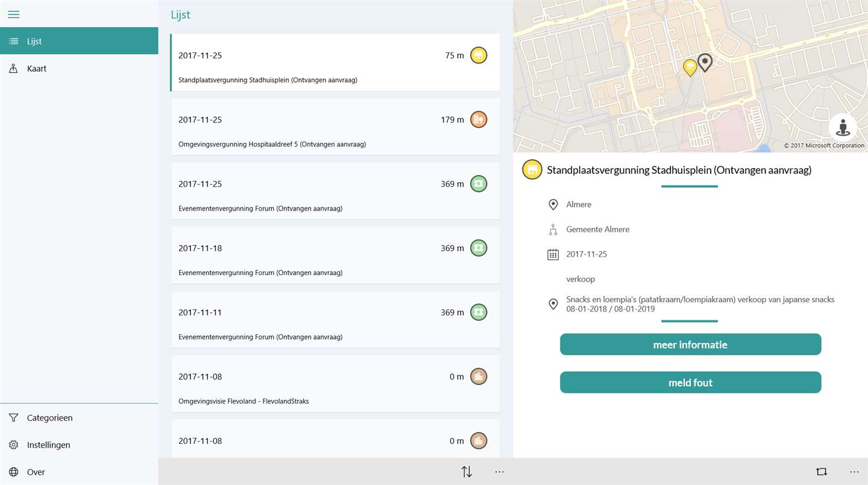The height and width of the screenshot is (485, 868).
Task: Click pin icon beside Snacks en loempia's description
Action: pyautogui.click(x=553, y=304)
